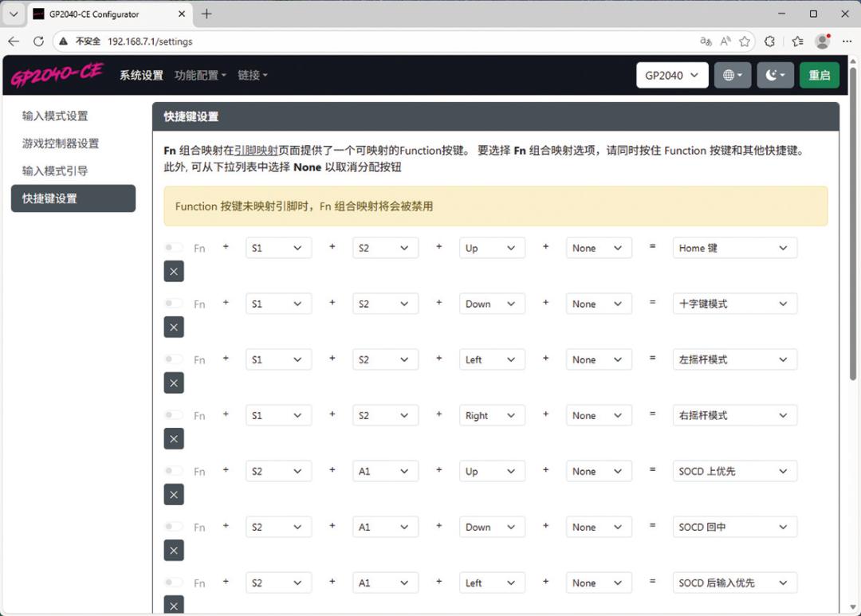Select 快捷键设置 in sidebar
This screenshot has width=861, height=616.
(x=73, y=198)
